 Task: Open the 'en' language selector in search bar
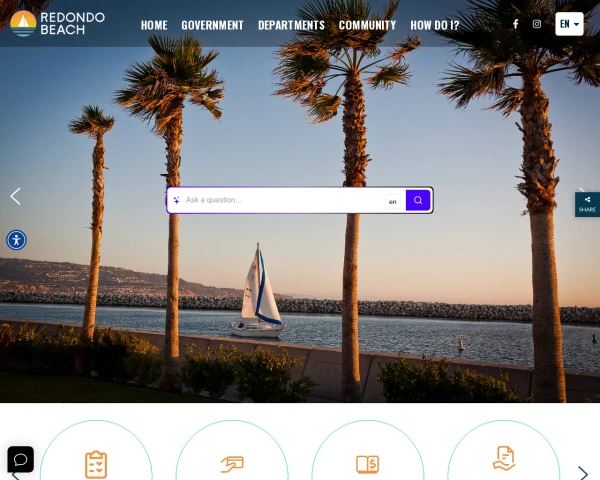[x=393, y=202]
